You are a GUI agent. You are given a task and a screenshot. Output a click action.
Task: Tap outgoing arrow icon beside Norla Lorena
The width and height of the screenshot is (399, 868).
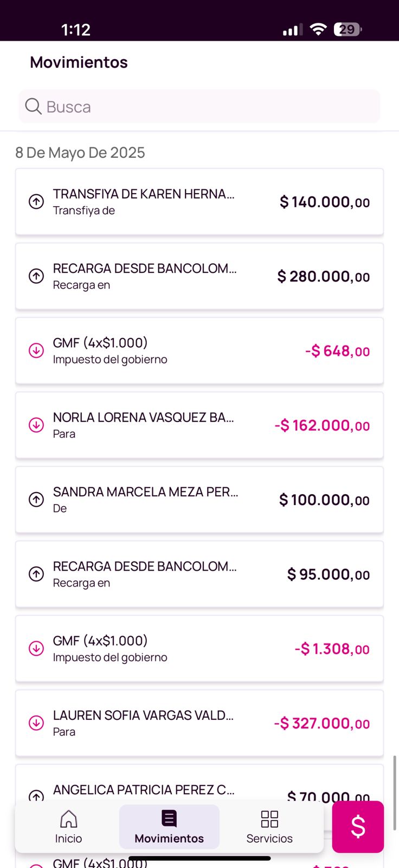[36, 425]
